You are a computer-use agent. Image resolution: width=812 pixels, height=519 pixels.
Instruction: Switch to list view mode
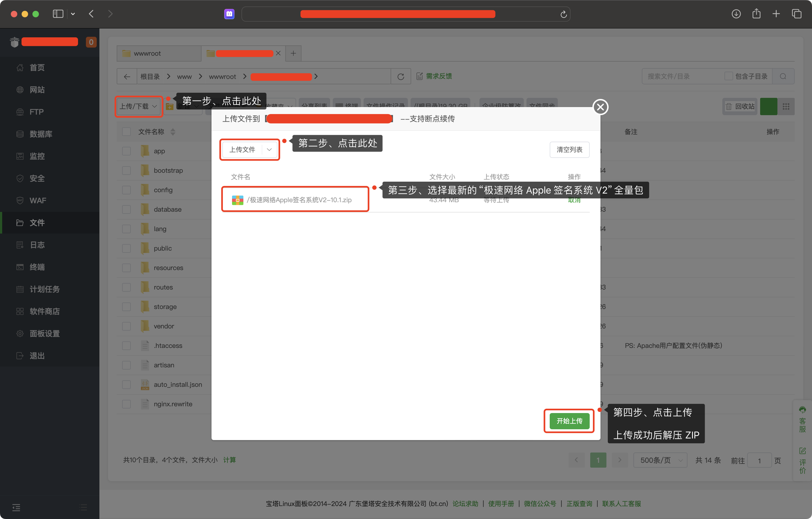(x=769, y=107)
